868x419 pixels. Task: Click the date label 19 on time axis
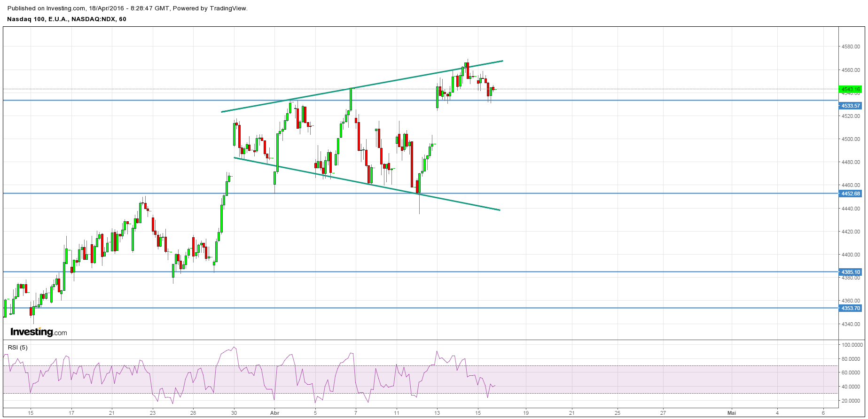pos(526,413)
